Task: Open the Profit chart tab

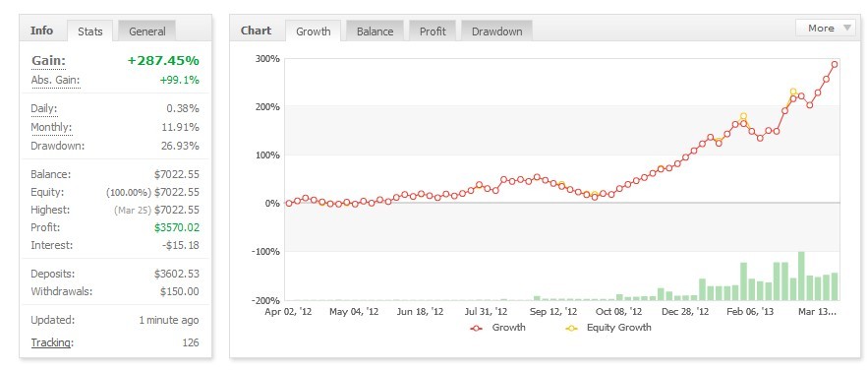Action: click(x=433, y=31)
